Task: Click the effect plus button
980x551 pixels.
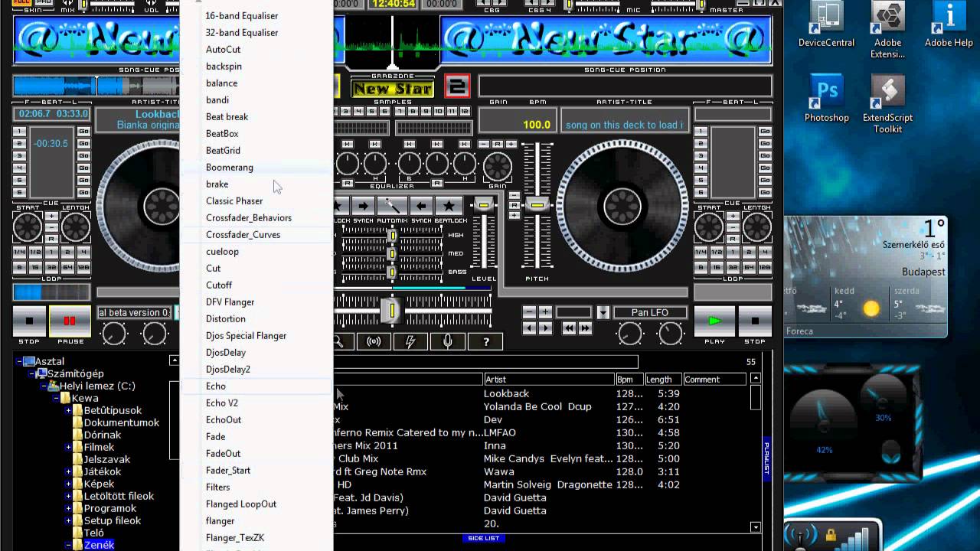Action: pos(545,311)
